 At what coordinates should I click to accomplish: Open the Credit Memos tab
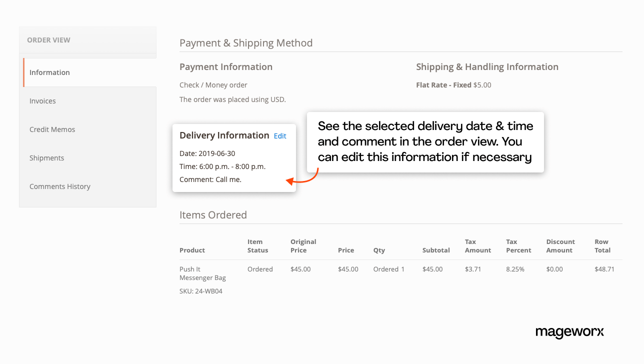point(52,129)
